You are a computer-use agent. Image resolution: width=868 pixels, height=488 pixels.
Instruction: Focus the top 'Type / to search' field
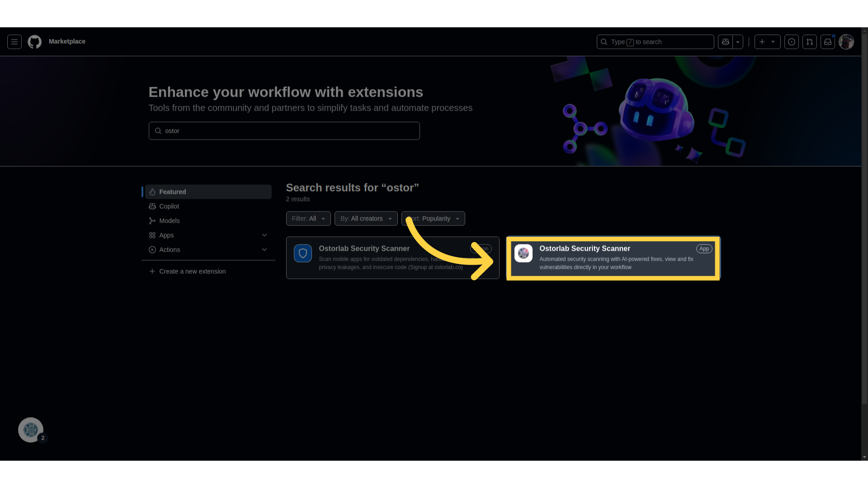pos(655,42)
